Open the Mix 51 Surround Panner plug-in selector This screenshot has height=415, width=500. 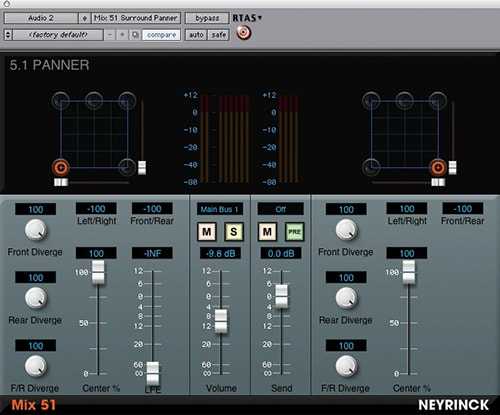136,18
